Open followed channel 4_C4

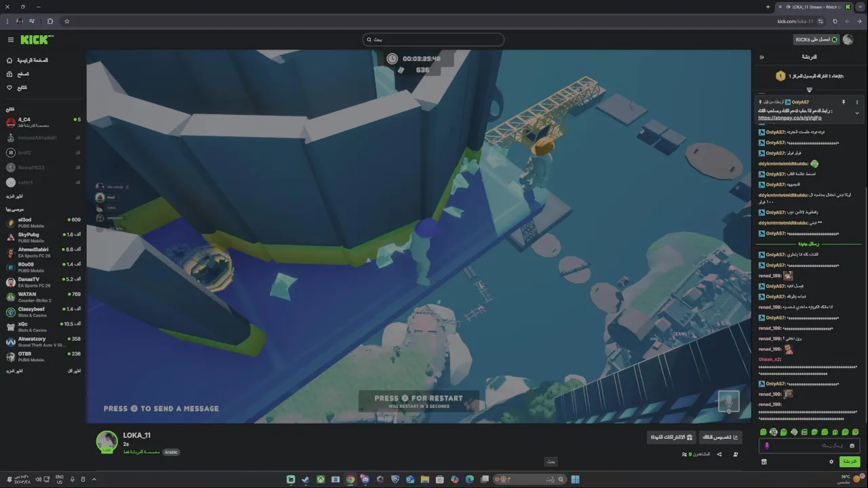pos(43,122)
